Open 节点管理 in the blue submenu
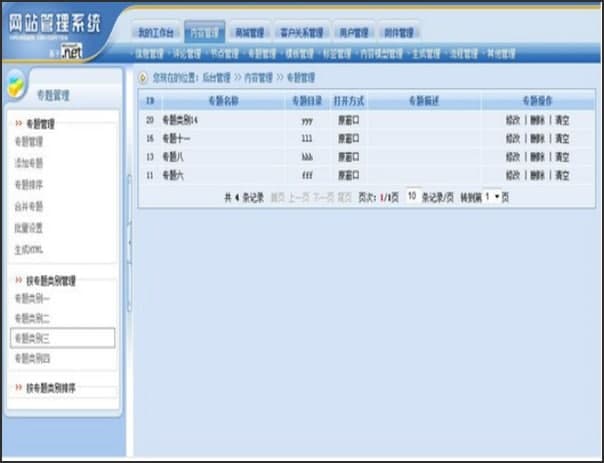 pyautogui.click(x=225, y=54)
